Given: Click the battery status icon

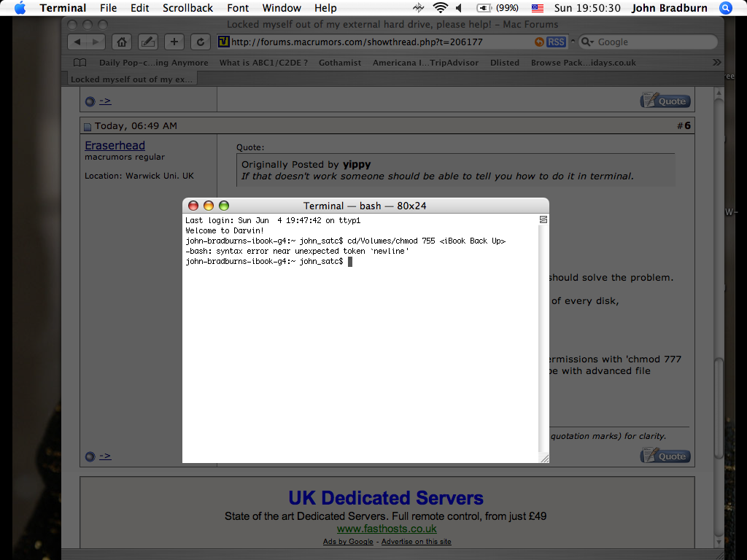Looking at the screenshot, I should click(x=484, y=7).
